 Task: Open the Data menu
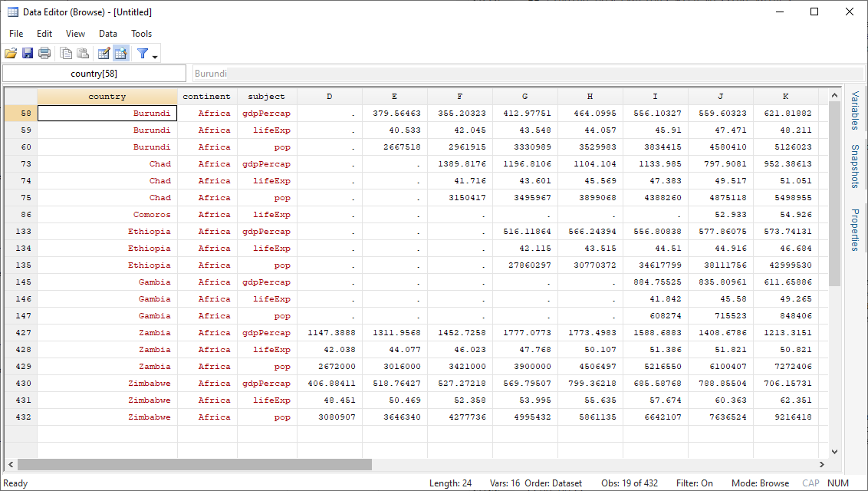coord(108,34)
